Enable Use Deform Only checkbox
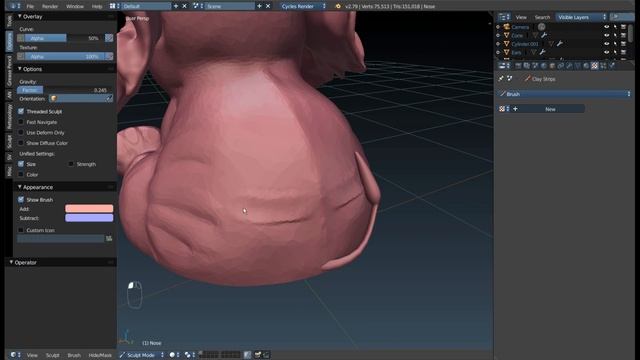This screenshot has height=360, width=640. coord(21,132)
